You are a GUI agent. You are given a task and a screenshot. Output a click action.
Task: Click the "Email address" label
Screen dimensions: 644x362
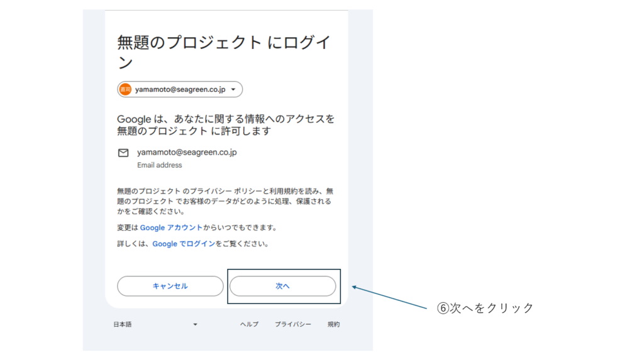(x=159, y=165)
